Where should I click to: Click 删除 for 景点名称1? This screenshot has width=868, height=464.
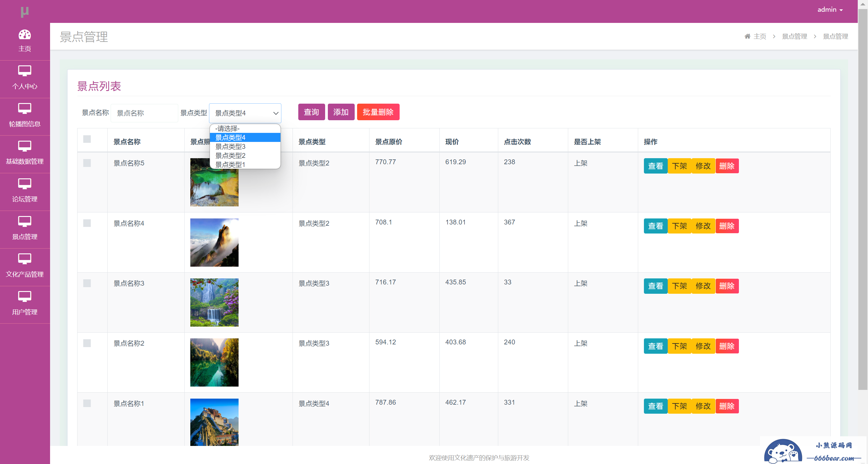(727, 406)
